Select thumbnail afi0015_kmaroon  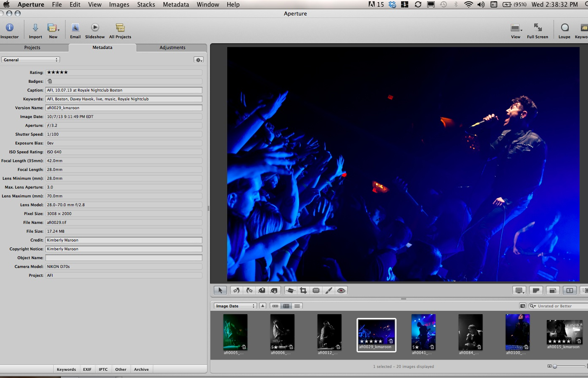click(x=564, y=332)
